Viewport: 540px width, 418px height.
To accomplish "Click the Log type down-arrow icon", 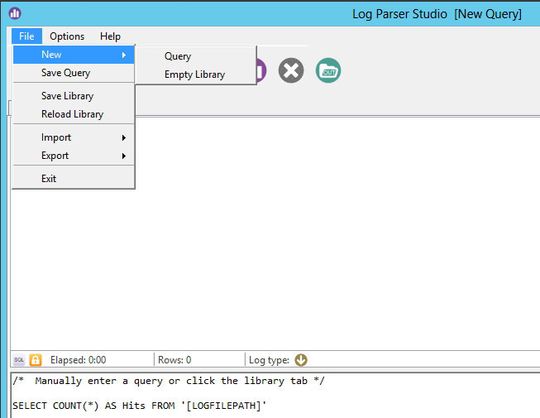I will click(301, 360).
